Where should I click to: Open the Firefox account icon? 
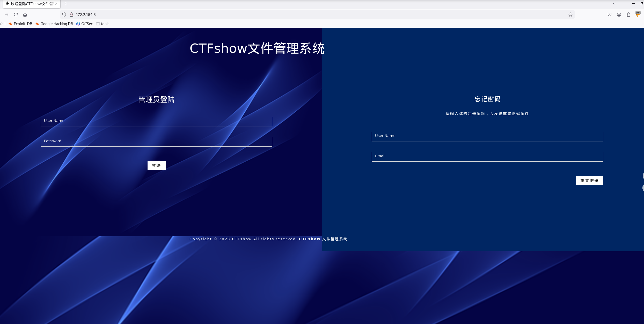pyautogui.click(x=619, y=15)
